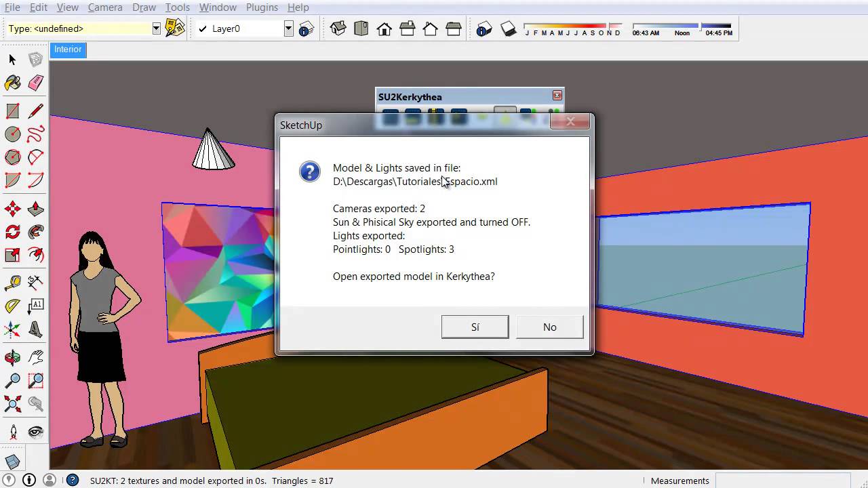Open the Plugins menu

262,7
